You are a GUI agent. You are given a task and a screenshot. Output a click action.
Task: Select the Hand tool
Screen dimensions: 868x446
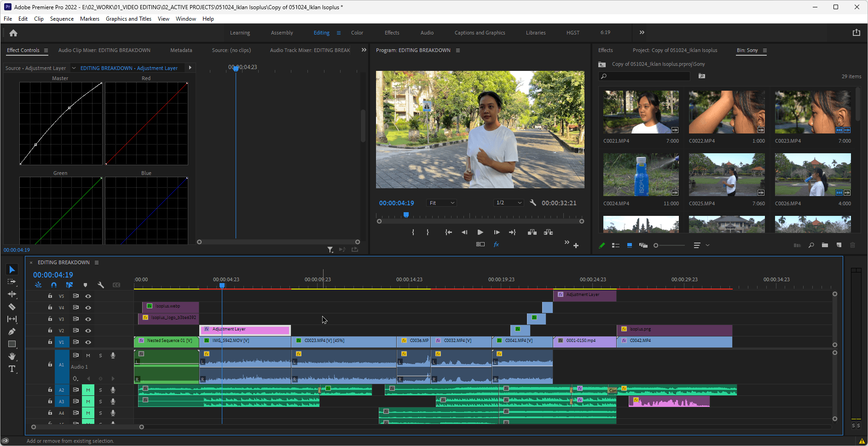[x=12, y=356]
